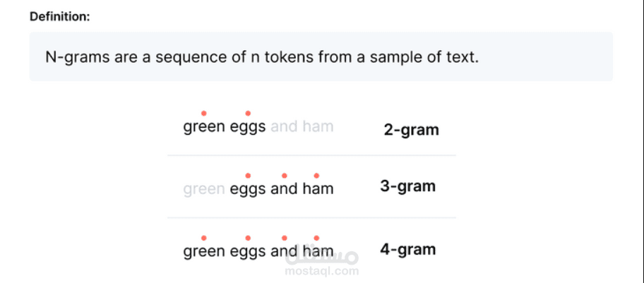Image resolution: width=644 pixels, height=283 pixels.
Task: Click the red dot above "eggs" in 2-gram row
Action: (x=248, y=114)
